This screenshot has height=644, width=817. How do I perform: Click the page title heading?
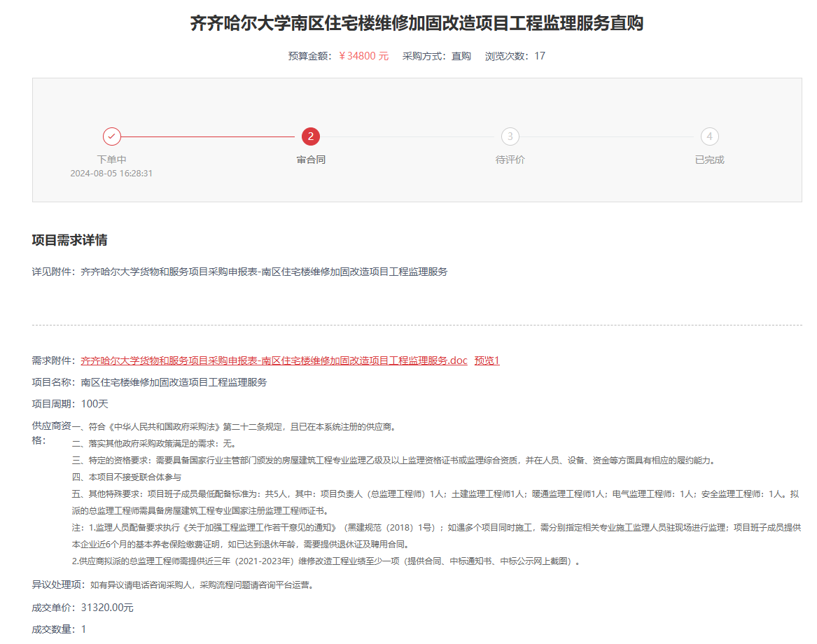pyautogui.click(x=417, y=24)
